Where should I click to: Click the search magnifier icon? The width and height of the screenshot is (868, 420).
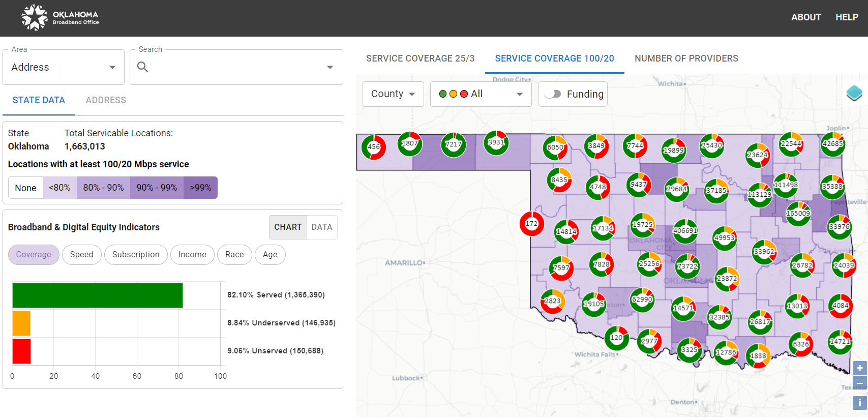click(143, 67)
